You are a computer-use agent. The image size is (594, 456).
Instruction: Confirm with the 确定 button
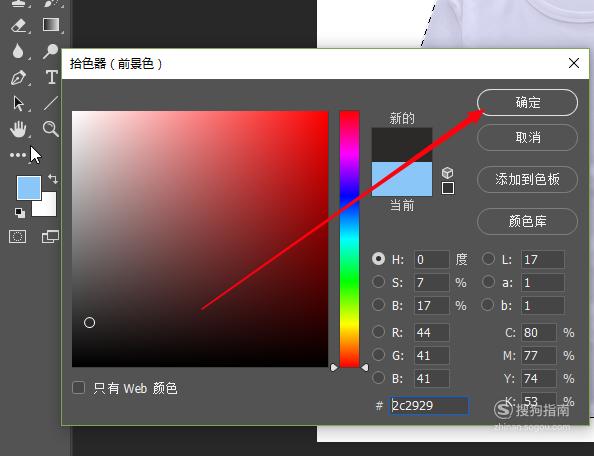[527, 103]
